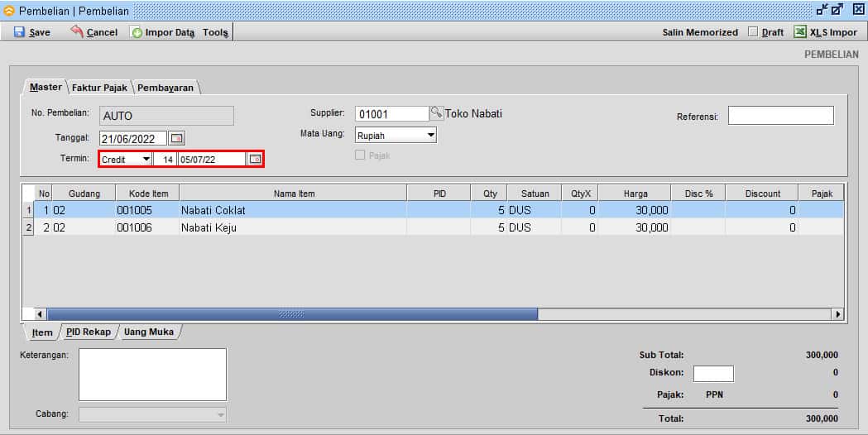Click the Referensi input field
868x435 pixels.
pos(780,115)
